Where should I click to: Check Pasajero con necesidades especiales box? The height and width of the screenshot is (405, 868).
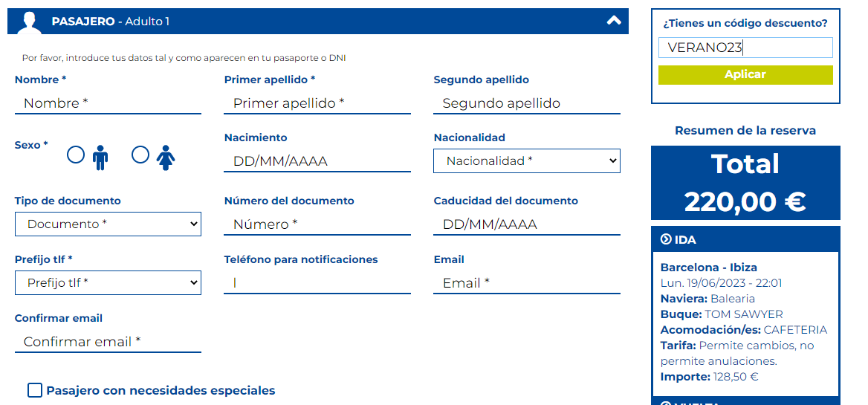pyautogui.click(x=35, y=390)
